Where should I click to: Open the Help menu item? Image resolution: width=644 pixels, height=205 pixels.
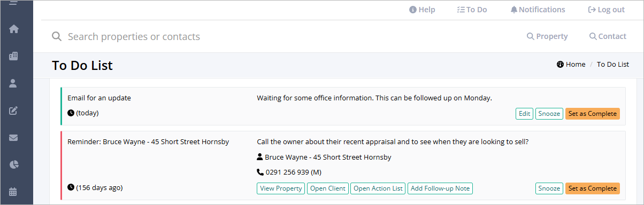422,10
